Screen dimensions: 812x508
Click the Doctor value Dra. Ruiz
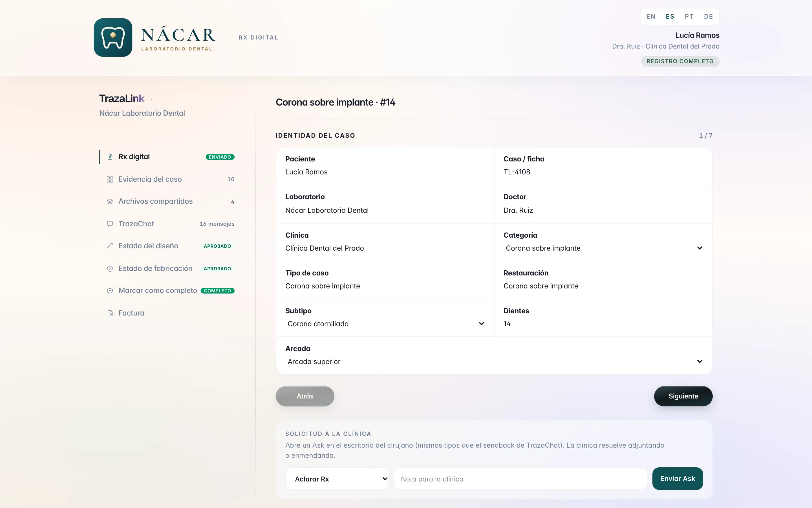pyautogui.click(x=518, y=210)
